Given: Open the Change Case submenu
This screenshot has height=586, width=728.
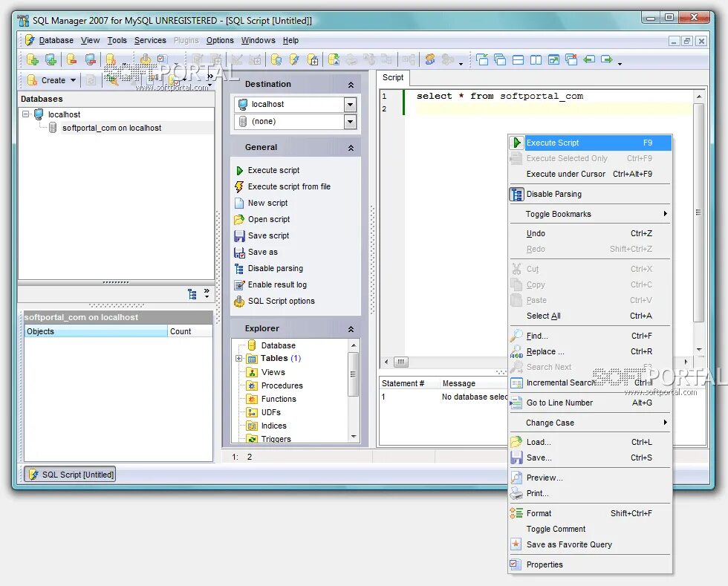Looking at the screenshot, I should (590, 423).
